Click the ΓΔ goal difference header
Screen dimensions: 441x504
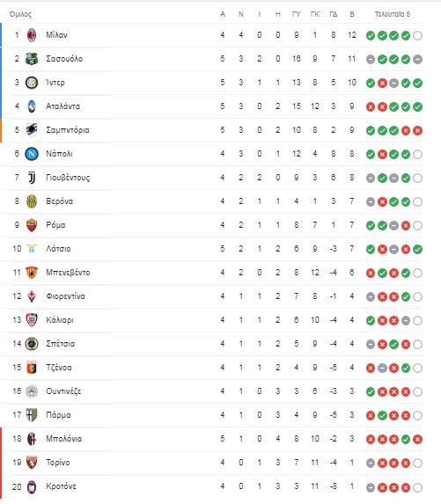tap(334, 14)
